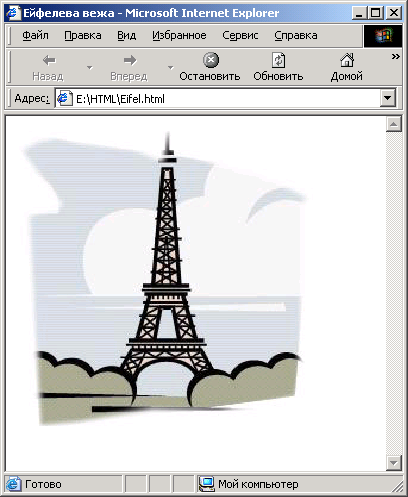Open the Back button history dropdown arrow
Viewport: 408px width, 497px height.
(89, 68)
